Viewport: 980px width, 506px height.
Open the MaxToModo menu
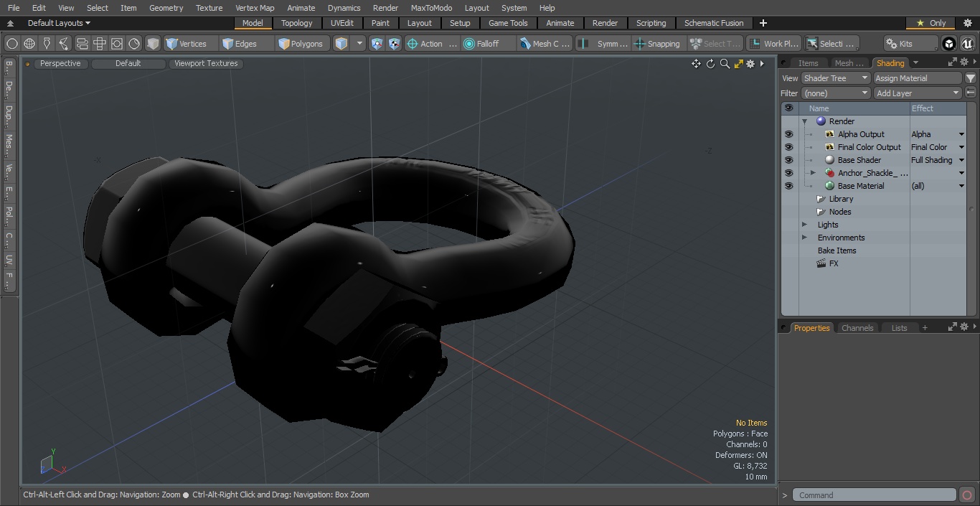pyautogui.click(x=431, y=8)
